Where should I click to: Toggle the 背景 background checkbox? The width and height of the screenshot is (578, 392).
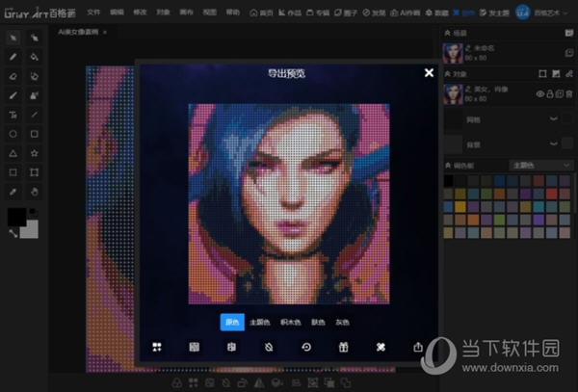[x=567, y=144]
